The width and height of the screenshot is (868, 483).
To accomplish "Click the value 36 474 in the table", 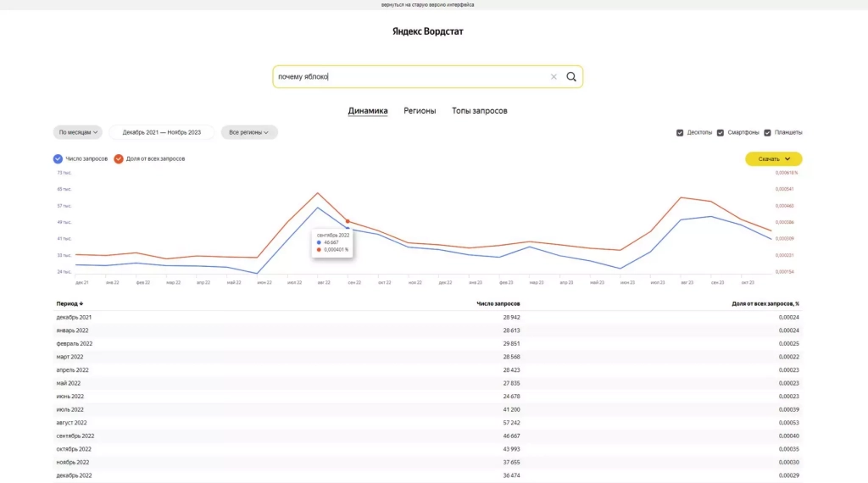I will [511, 476].
